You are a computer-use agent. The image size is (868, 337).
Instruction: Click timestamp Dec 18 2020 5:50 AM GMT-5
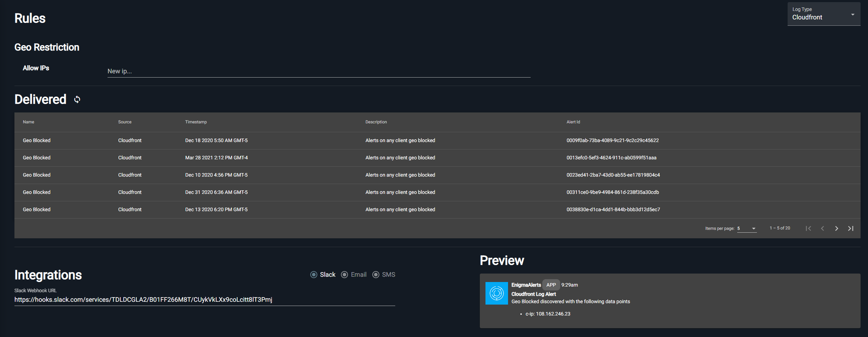pos(216,140)
